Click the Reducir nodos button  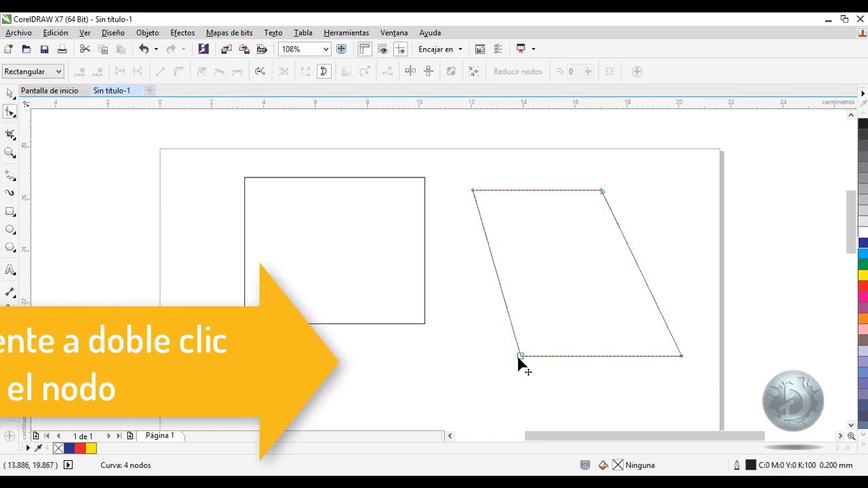pyautogui.click(x=517, y=71)
